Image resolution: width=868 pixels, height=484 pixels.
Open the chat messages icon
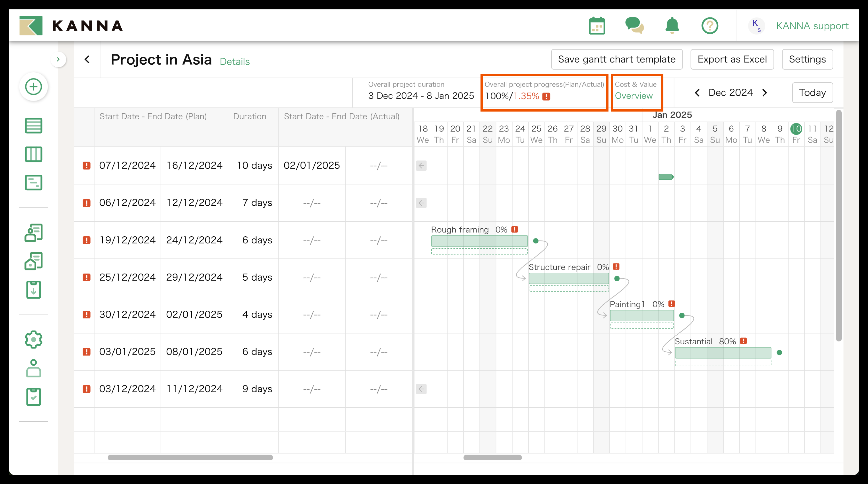634,26
